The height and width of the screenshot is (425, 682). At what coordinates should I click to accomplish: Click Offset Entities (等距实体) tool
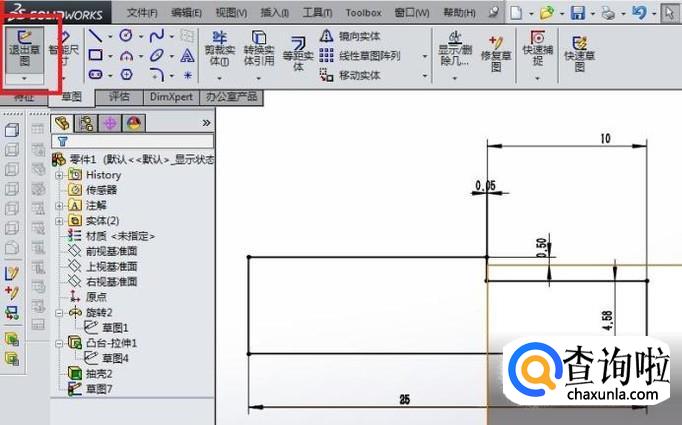click(298, 54)
